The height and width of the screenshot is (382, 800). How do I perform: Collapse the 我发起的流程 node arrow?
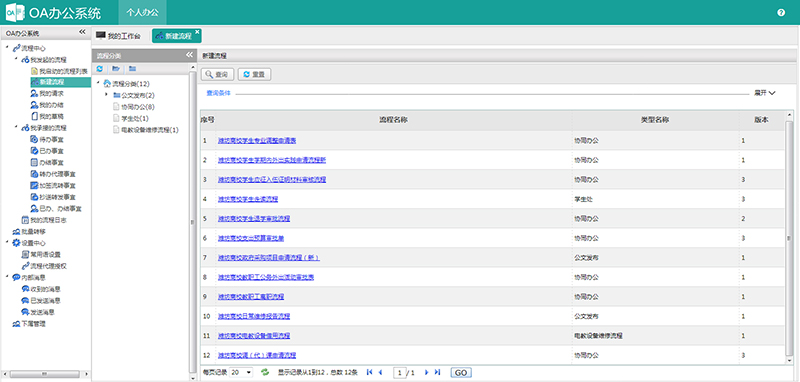(x=16, y=59)
